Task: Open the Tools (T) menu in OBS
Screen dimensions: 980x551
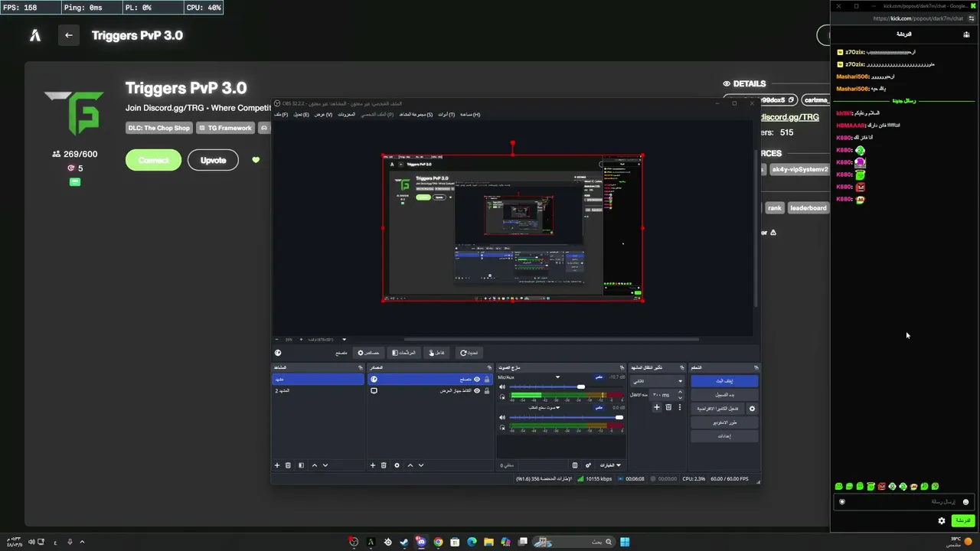Action: (446, 115)
